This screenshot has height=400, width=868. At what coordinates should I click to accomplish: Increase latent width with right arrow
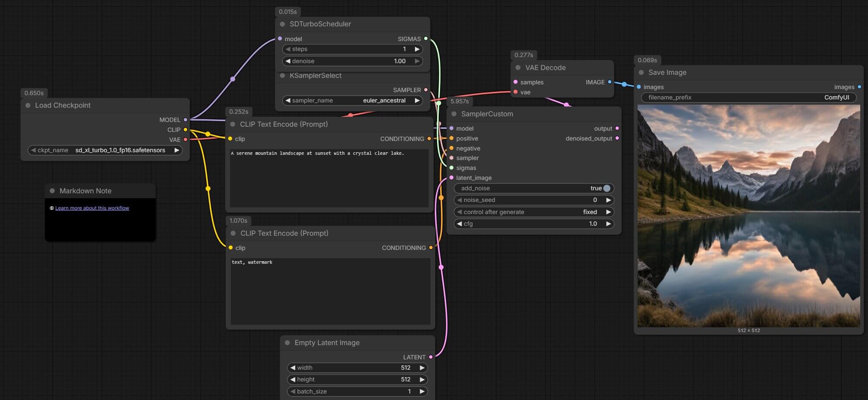pos(422,368)
